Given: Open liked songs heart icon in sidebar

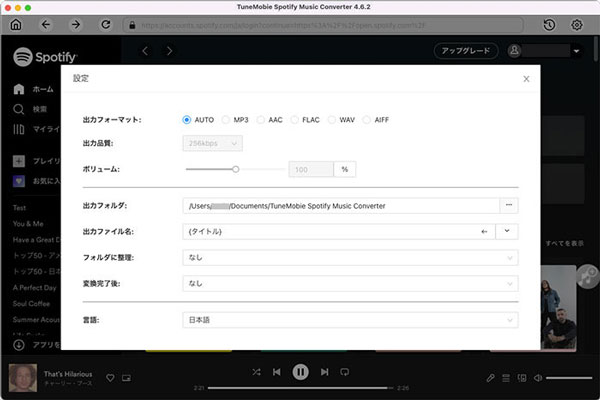Looking at the screenshot, I should pyautogui.click(x=19, y=181).
